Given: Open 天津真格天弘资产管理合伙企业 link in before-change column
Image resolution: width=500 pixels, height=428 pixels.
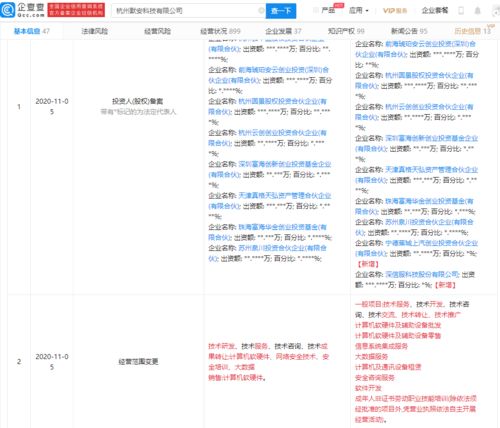Looking at the screenshot, I should [x=270, y=201].
